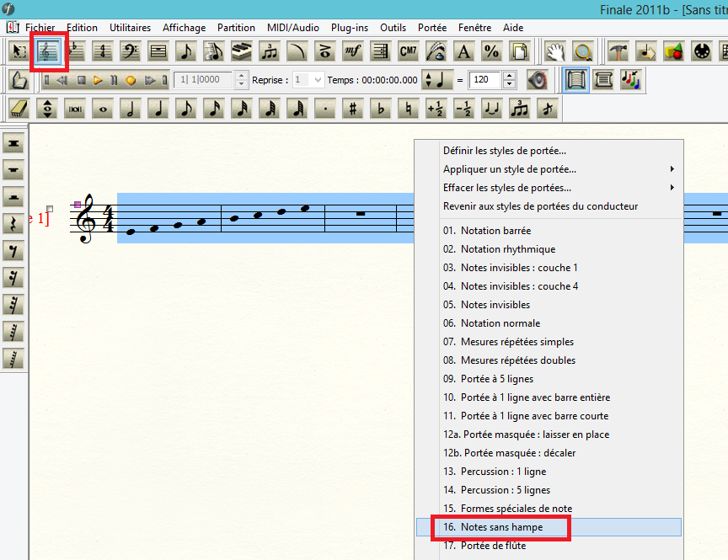The width and height of the screenshot is (728, 560).
Task: Click the Record button in playback controls
Action: pos(131,81)
